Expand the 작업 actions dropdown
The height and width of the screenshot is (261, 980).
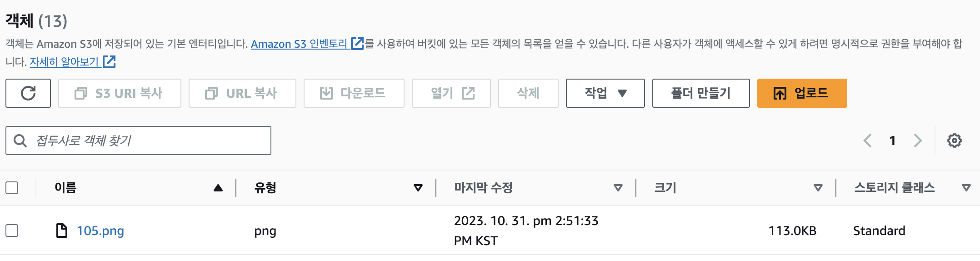click(x=605, y=93)
